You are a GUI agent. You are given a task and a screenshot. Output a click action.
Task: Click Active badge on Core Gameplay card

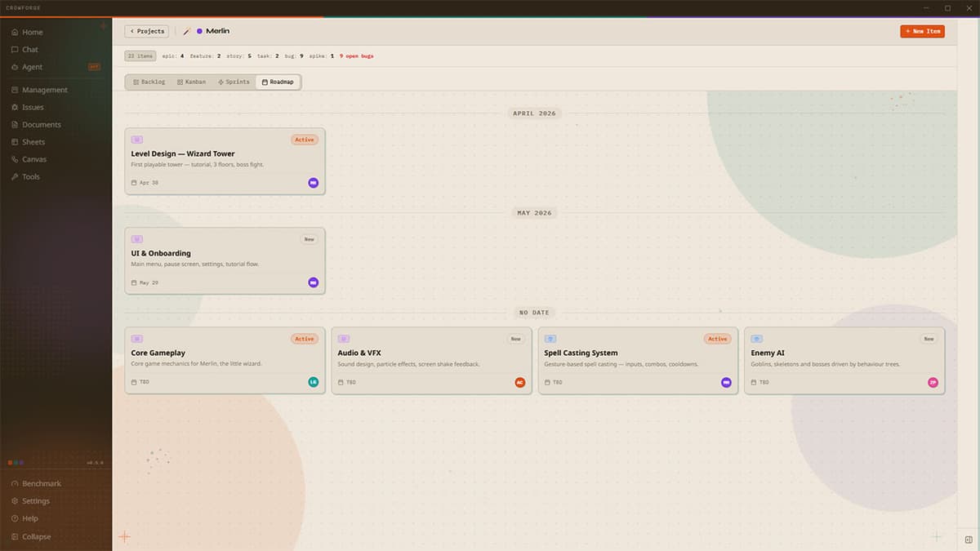(x=305, y=339)
